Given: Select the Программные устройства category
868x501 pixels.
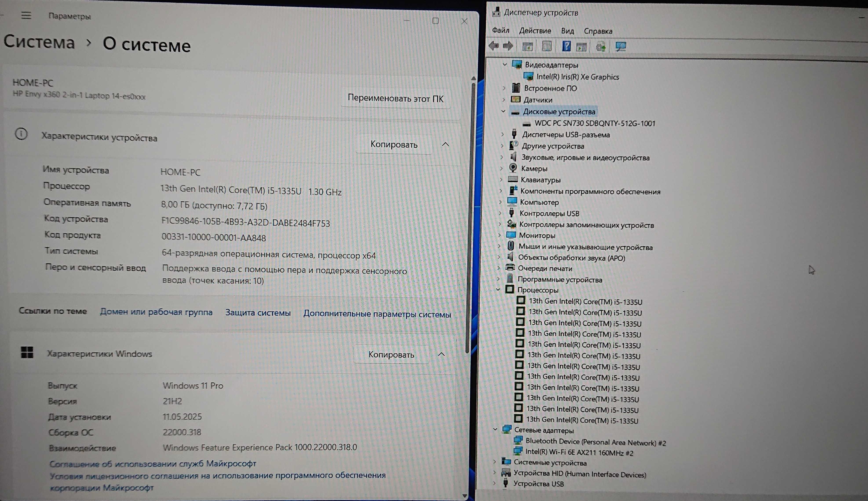Looking at the screenshot, I should click(560, 279).
